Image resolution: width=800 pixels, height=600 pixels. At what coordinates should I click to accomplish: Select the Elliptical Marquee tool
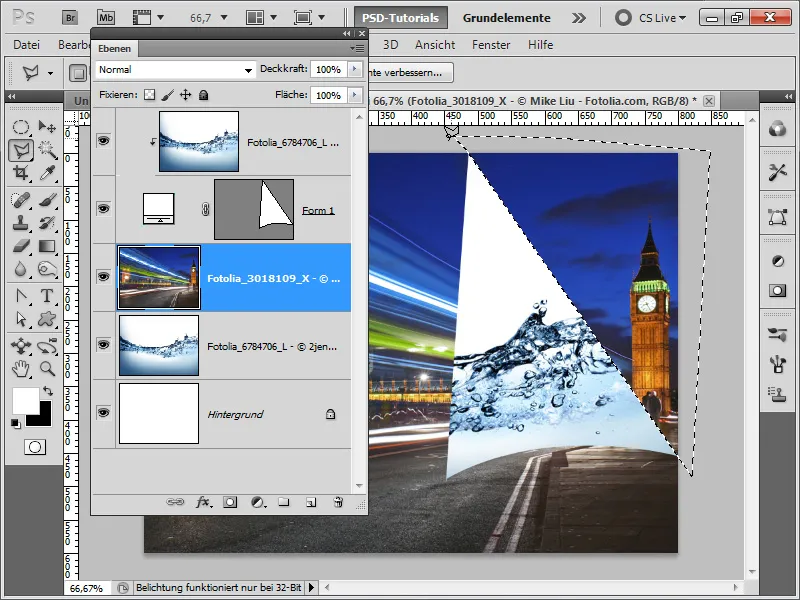click(20, 127)
